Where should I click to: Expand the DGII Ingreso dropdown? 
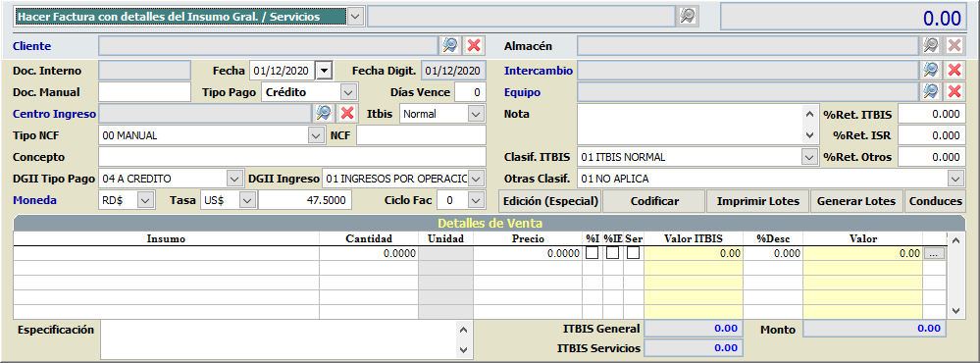click(476, 179)
